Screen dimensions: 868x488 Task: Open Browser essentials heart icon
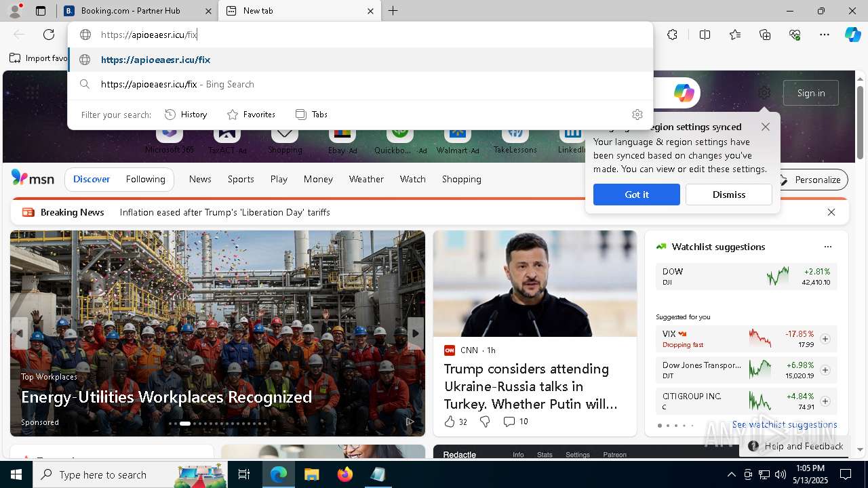tap(795, 35)
